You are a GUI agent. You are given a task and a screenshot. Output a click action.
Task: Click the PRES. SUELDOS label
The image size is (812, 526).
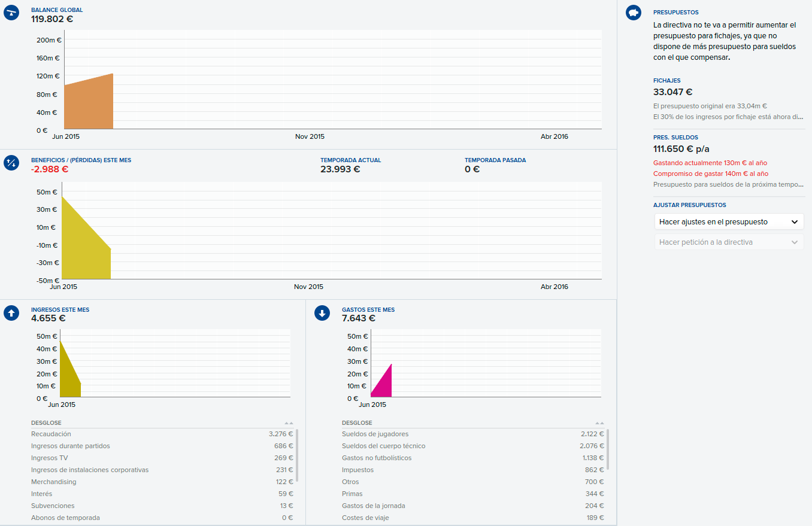(675, 138)
